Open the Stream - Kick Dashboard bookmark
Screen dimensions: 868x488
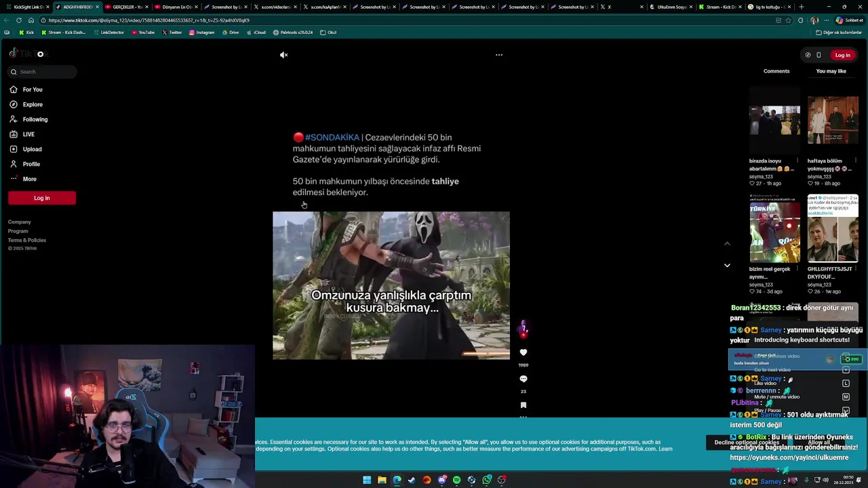tap(64, 33)
